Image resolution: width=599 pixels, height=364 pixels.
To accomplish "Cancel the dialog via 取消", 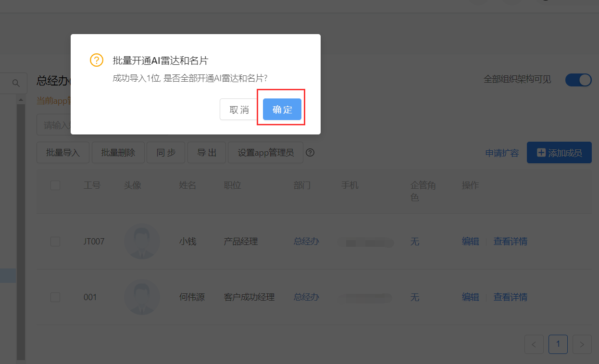I will click(x=239, y=109).
